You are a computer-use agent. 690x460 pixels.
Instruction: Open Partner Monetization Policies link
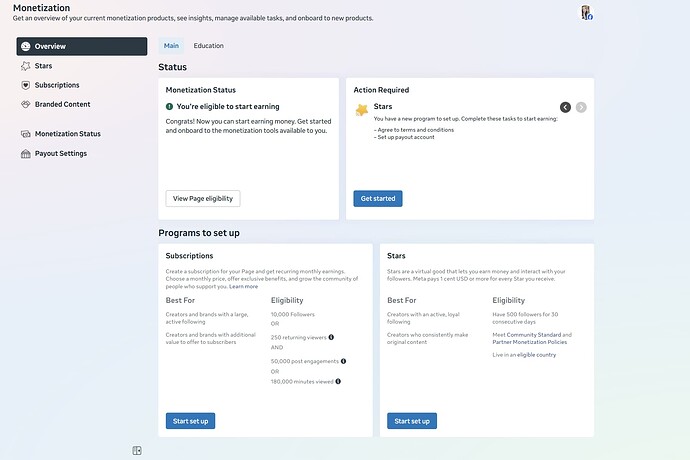point(530,342)
